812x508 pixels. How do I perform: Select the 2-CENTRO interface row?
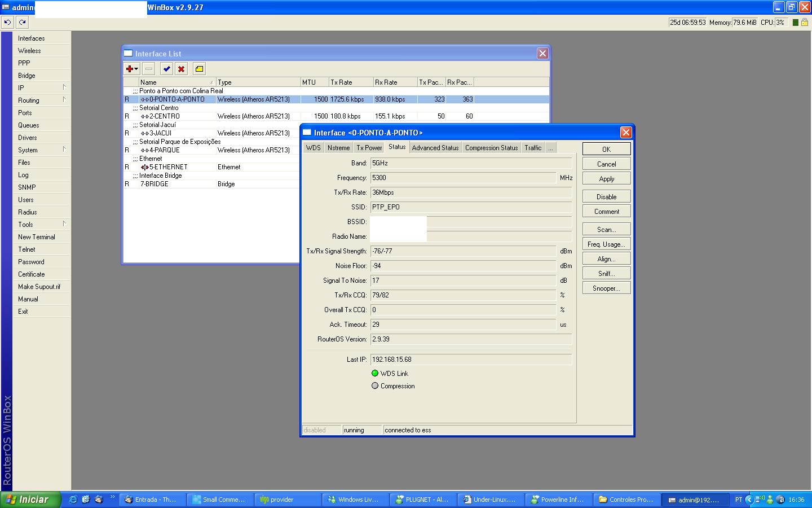click(x=165, y=116)
